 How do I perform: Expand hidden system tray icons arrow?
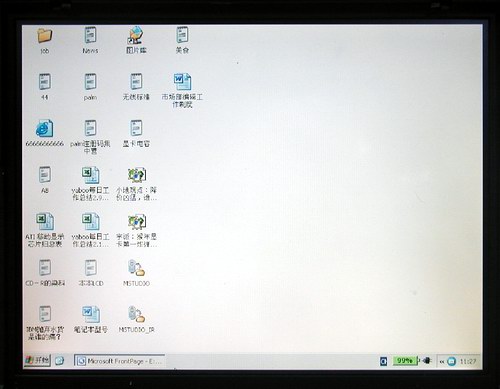click(x=442, y=361)
